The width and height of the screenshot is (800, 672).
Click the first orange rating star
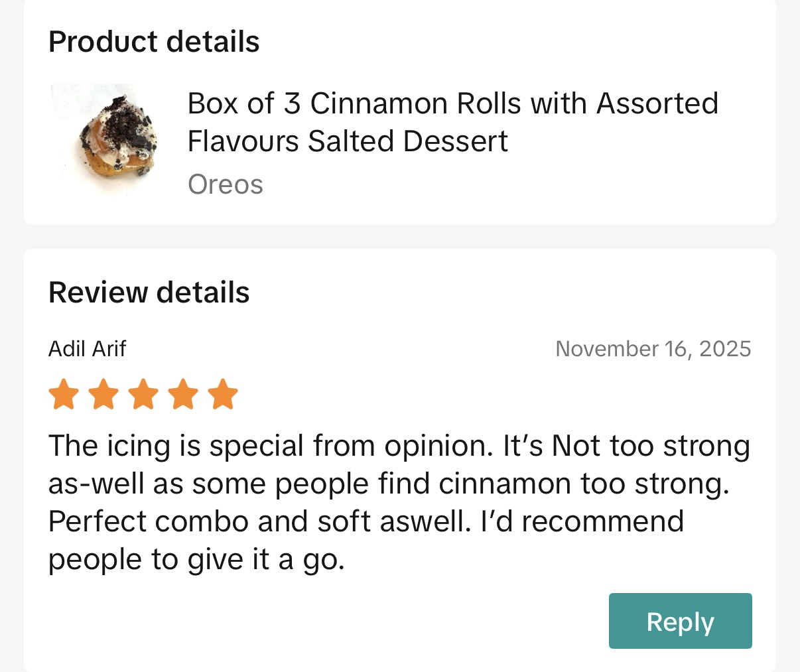pos(64,395)
